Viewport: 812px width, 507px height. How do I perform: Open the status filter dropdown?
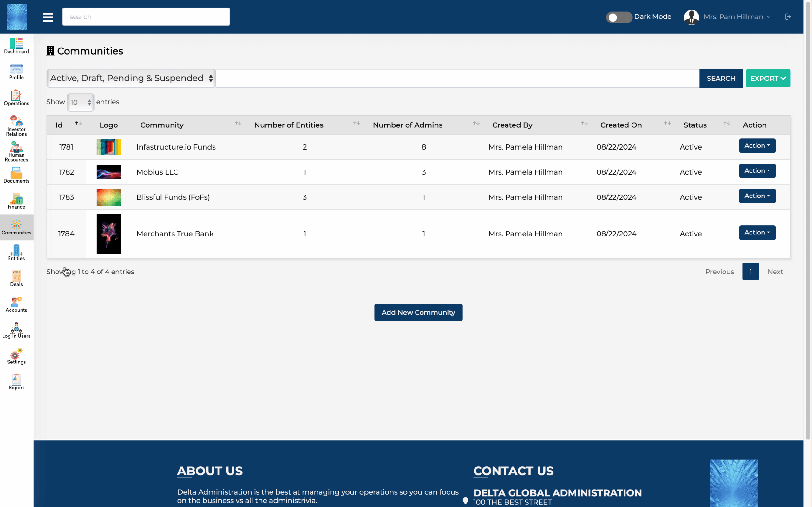131,78
